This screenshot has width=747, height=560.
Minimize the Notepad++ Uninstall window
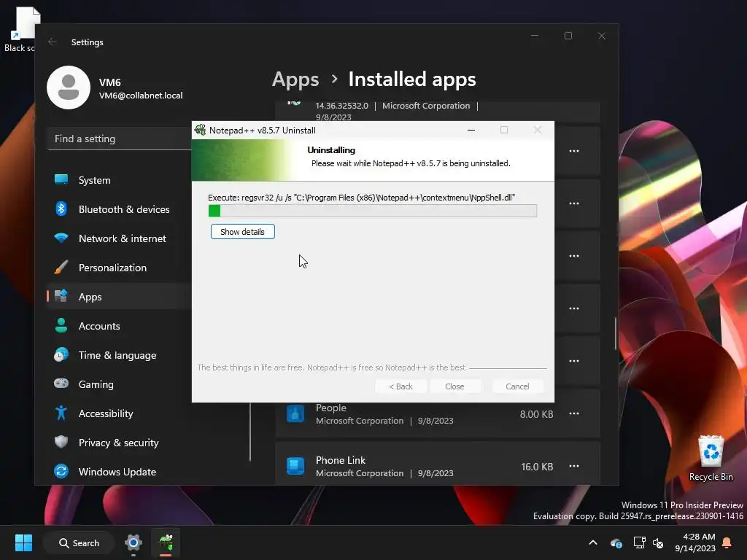pyautogui.click(x=471, y=130)
